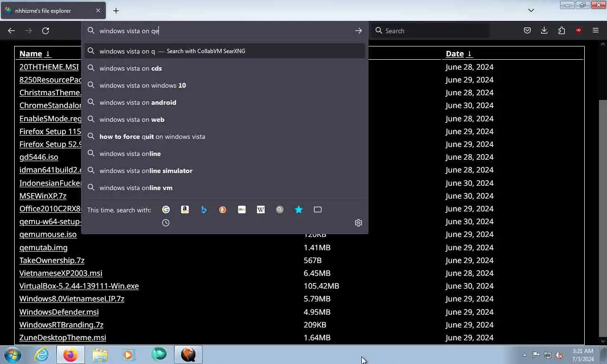The image size is (607, 364).
Task: Sort the list by Name column
Action: pos(35,54)
